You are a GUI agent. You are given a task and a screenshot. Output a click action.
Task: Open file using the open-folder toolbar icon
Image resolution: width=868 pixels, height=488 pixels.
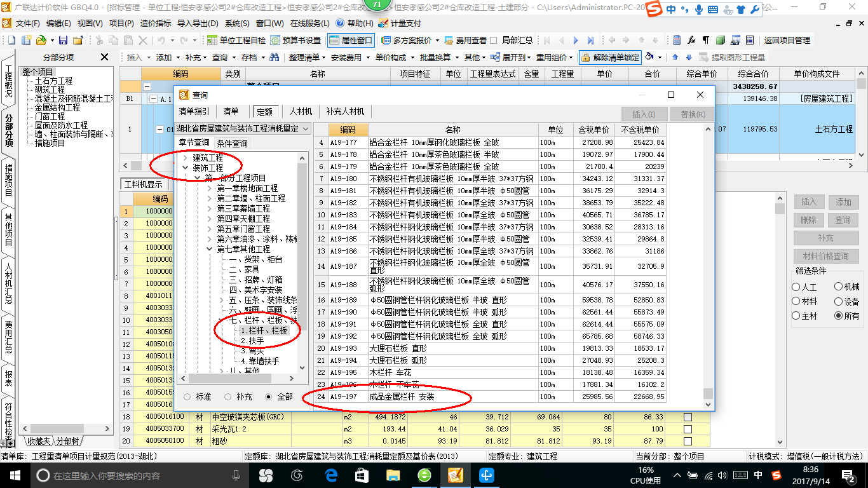point(41,40)
